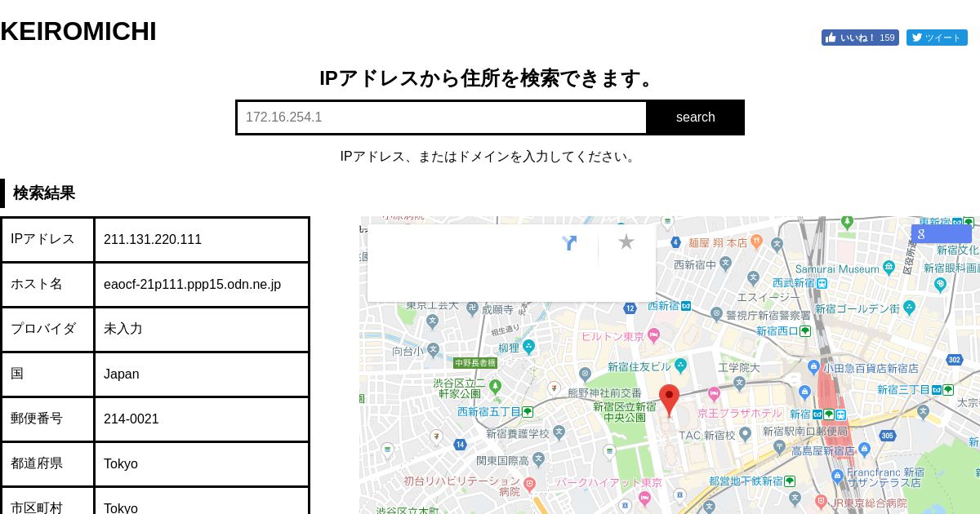Click the 警視庁新宿警察署 marker icon
980x514 pixels.
coord(716,314)
